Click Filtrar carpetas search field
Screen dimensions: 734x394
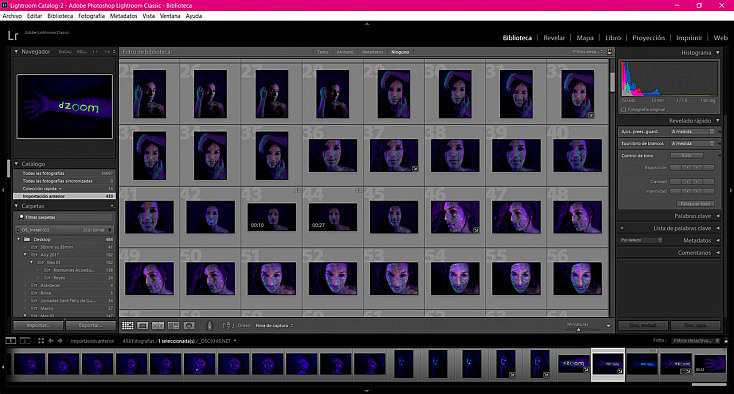[65, 217]
